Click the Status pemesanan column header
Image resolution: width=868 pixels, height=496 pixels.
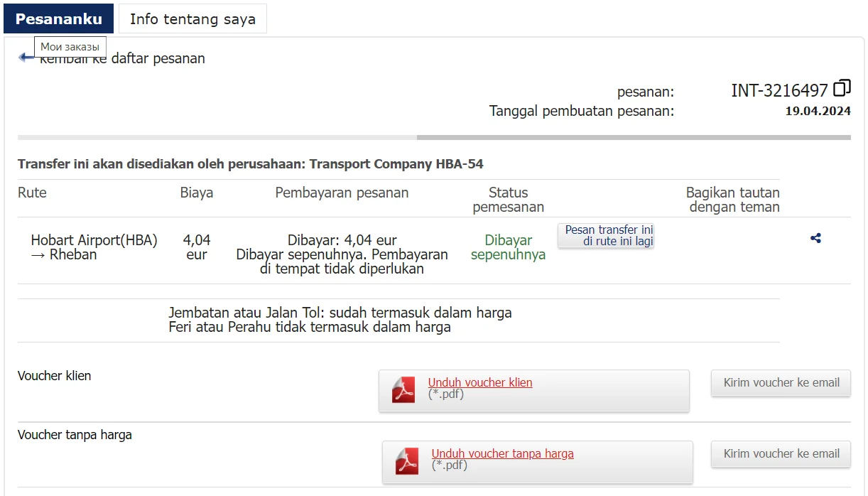pos(509,200)
